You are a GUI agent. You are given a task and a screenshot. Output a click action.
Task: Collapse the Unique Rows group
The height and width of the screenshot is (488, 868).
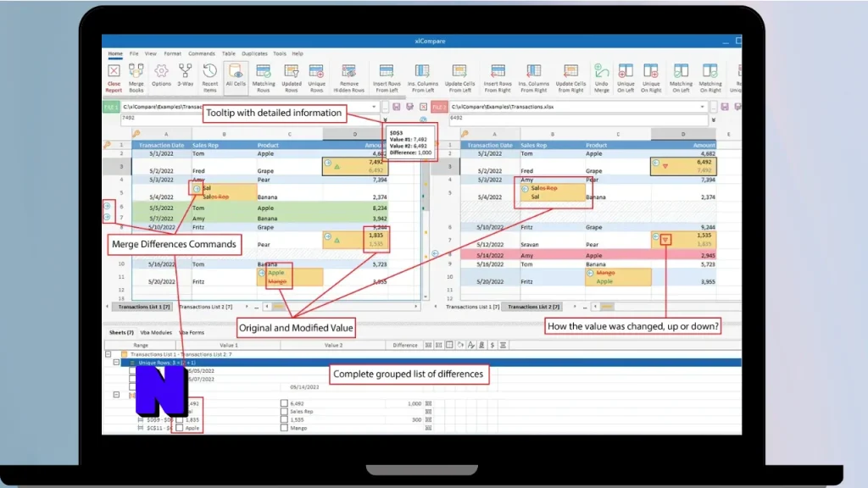coord(116,363)
